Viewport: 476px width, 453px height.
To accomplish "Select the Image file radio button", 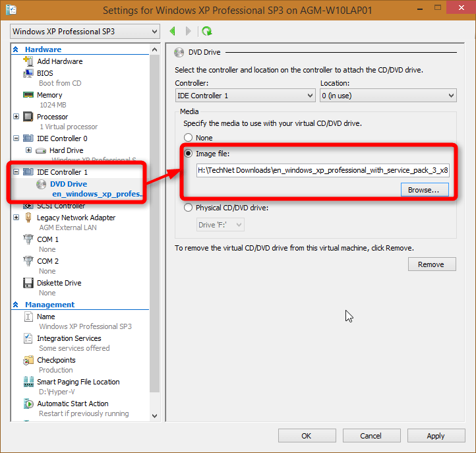I will coord(188,154).
